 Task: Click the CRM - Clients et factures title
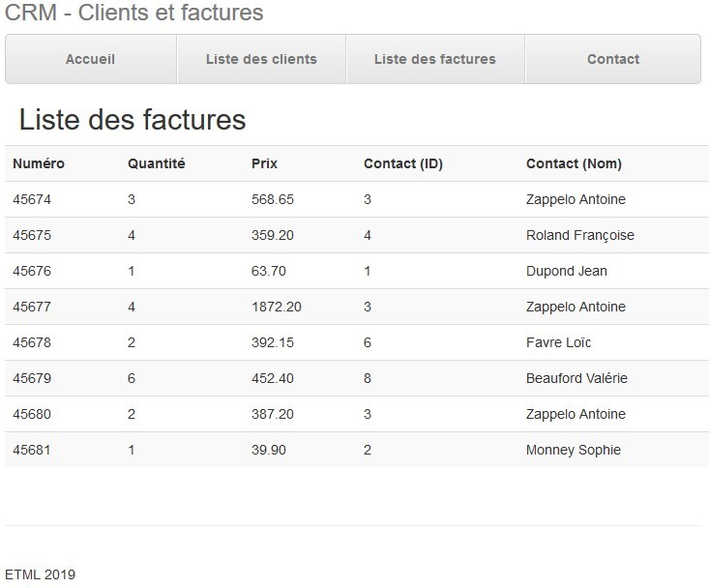click(x=134, y=14)
